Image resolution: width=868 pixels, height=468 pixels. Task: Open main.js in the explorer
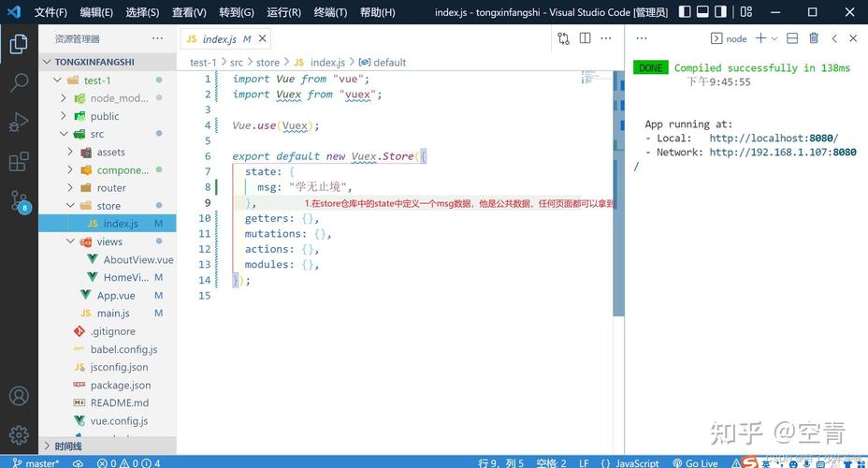[x=108, y=314]
